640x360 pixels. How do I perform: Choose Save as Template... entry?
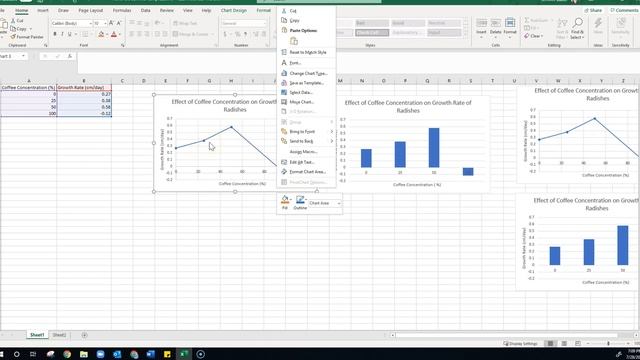pos(306,83)
